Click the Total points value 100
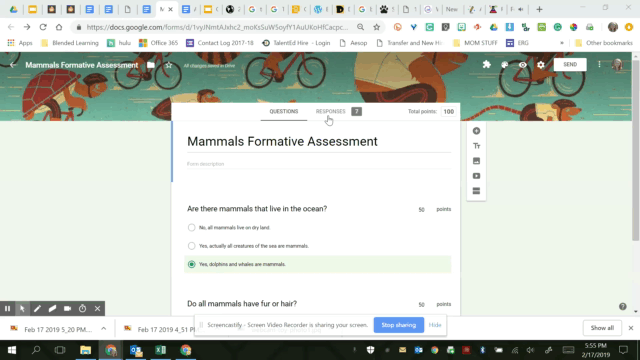This screenshot has height=360, width=640. [x=448, y=111]
